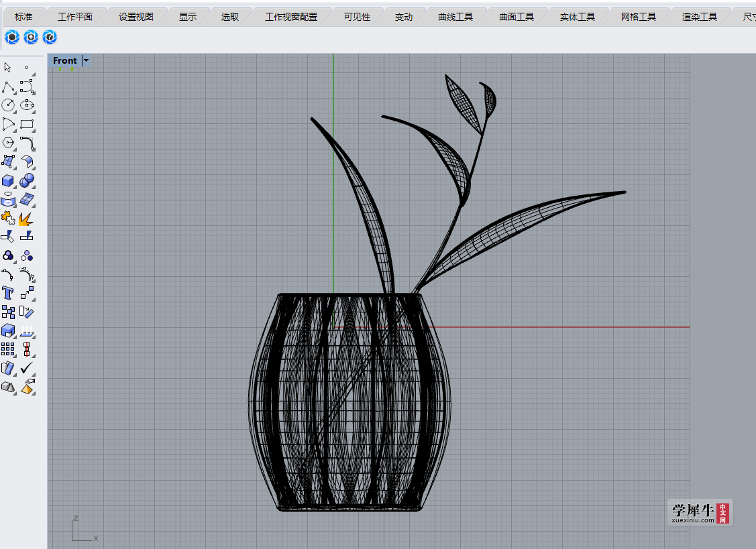
Task: Click the Join puzzle-piece icon
Action: click(x=8, y=218)
